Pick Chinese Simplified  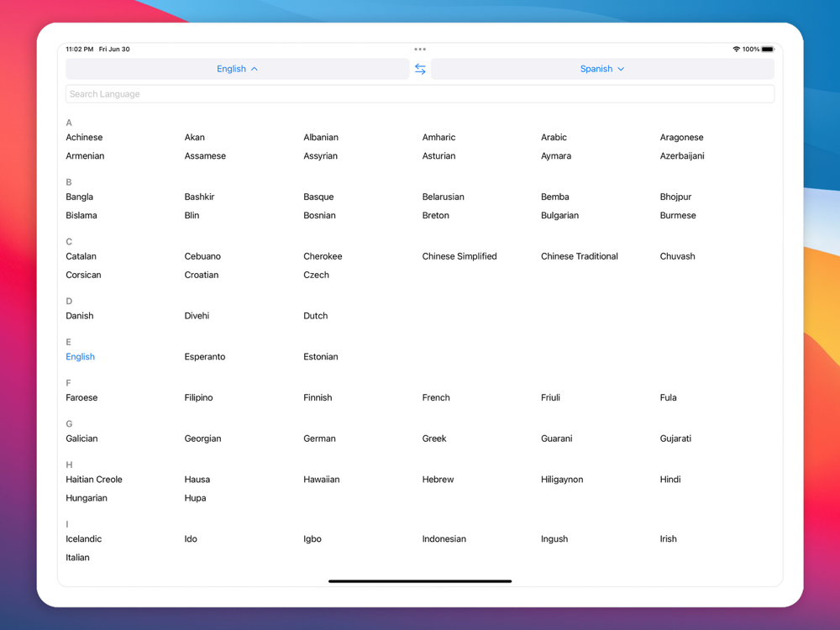tap(459, 256)
